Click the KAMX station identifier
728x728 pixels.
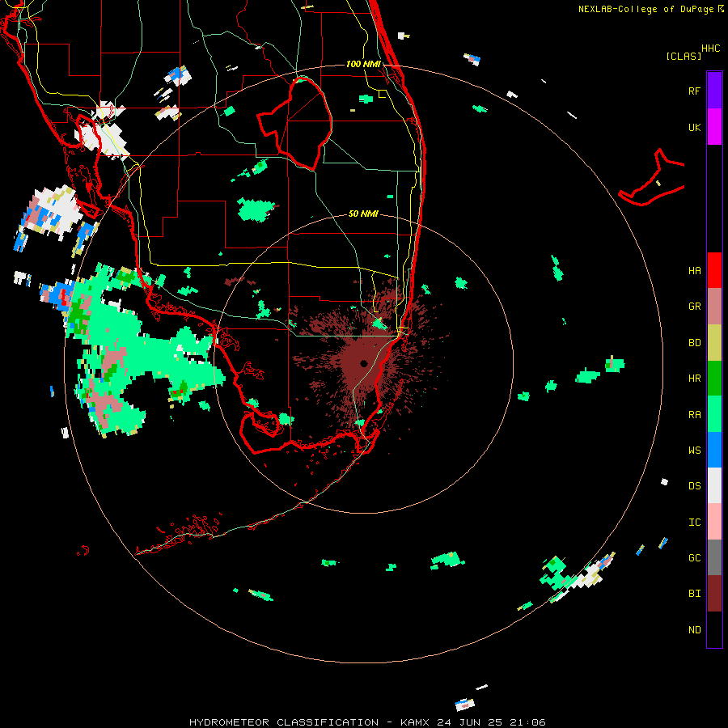click(415, 722)
